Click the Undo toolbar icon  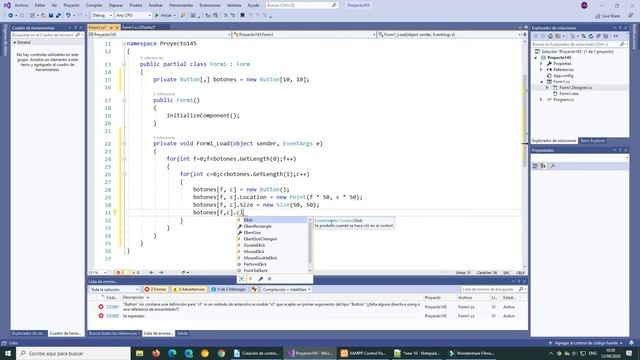(x=68, y=16)
